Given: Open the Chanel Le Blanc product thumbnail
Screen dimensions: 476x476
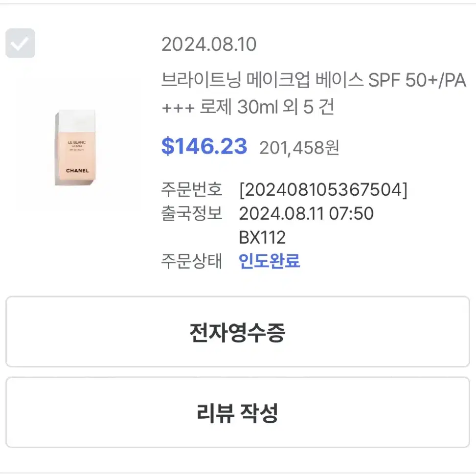Looking at the screenshot, I should click(75, 148).
